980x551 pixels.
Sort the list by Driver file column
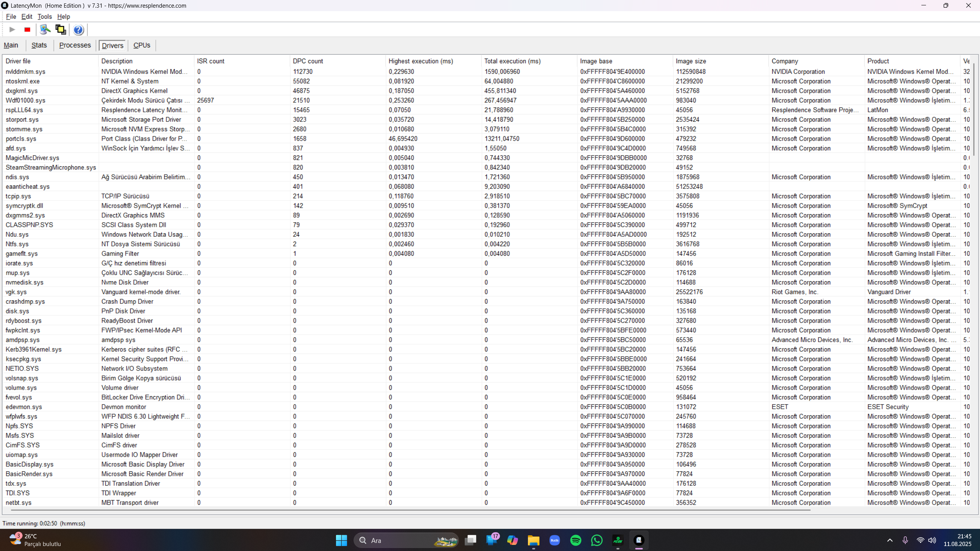[17, 61]
